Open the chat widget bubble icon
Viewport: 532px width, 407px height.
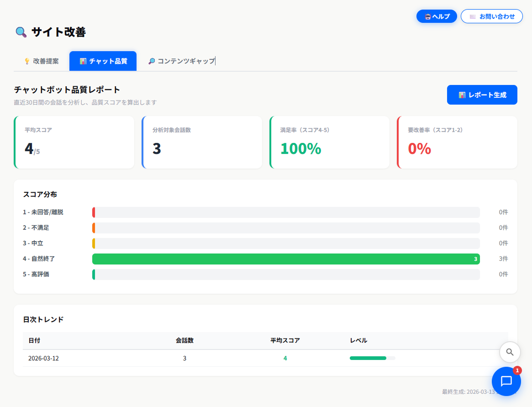tap(506, 381)
